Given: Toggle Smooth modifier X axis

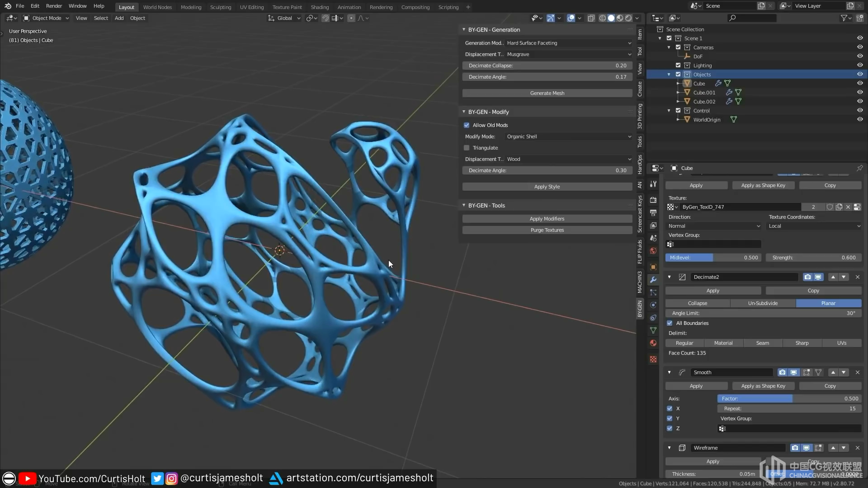Looking at the screenshot, I should [x=670, y=408].
